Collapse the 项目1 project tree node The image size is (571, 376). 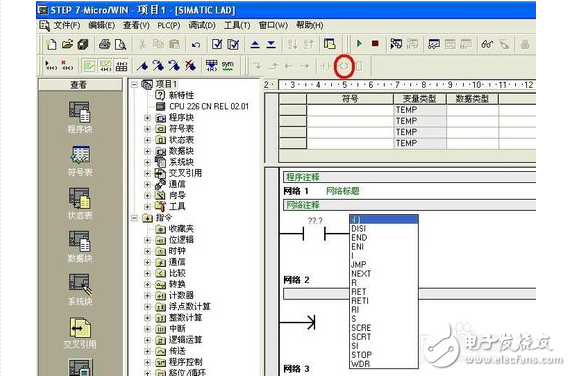pyautogui.click(x=134, y=84)
